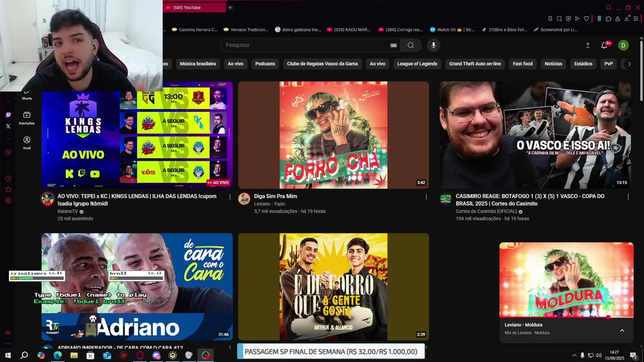
Task: Select the League of Legends chip
Action: [x=417, y=64]
